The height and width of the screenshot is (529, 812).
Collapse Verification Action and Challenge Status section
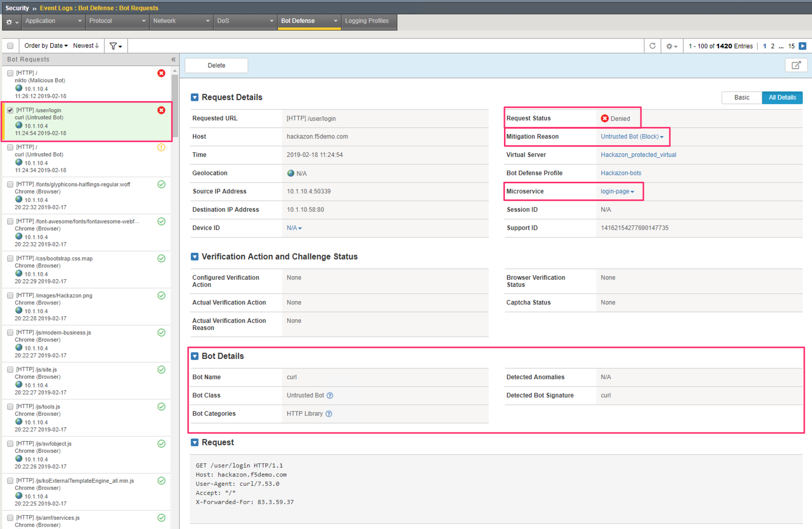194,257
